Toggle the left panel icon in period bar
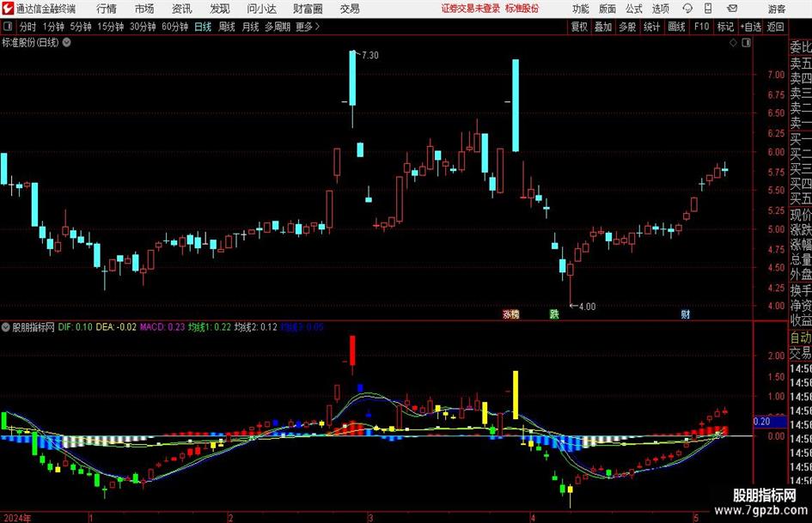Viewport: 812px width, 523px height. click(x=7, y=27)
